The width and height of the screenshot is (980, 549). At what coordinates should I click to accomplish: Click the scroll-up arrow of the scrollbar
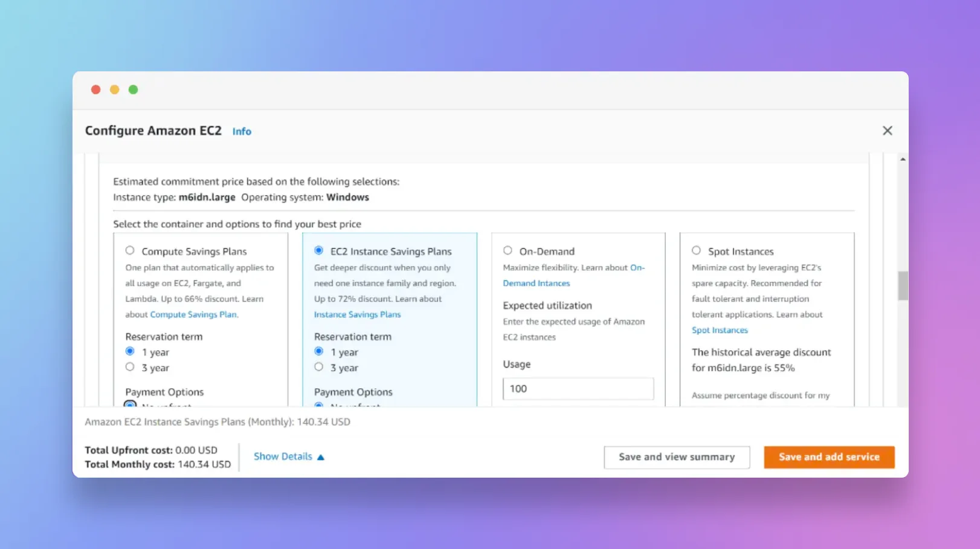point(903,159)
